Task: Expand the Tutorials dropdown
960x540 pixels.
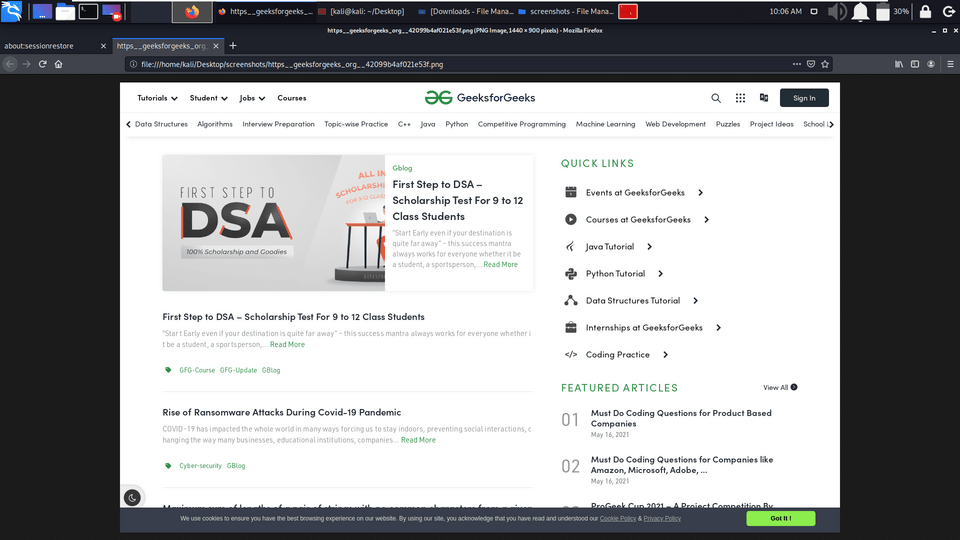Action: pyautogui.click(x=157, y=98)
